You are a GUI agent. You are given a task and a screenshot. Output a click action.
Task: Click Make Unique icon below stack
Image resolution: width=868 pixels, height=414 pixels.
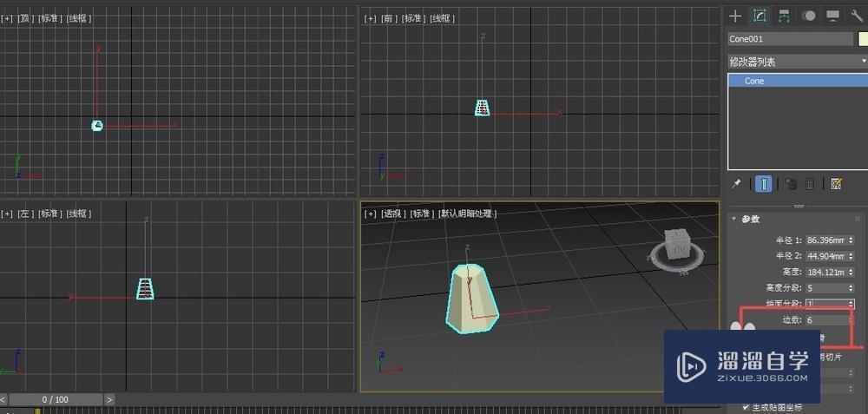click(791, 184)
